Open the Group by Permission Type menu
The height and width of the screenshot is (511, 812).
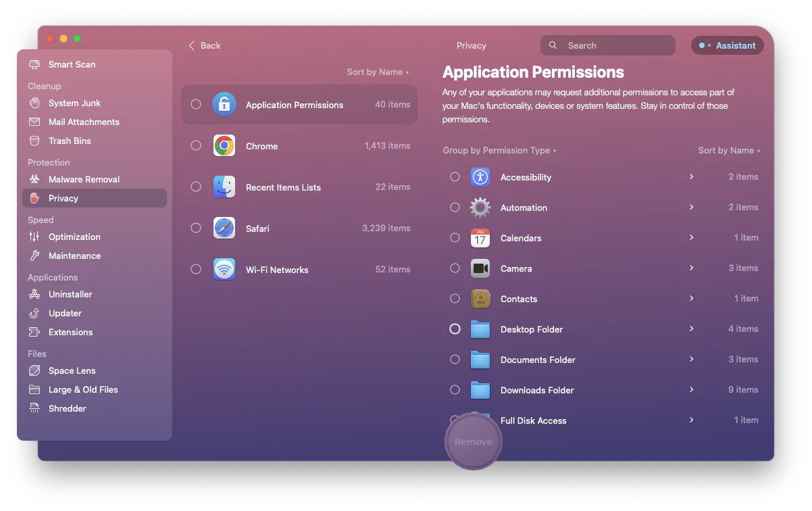[499, 150]
